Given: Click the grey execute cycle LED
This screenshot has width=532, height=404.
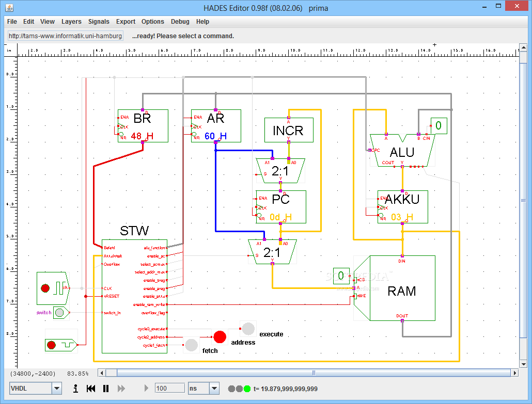Looking at the screenshot, I should pyautogui.click(x=248, y=329).
